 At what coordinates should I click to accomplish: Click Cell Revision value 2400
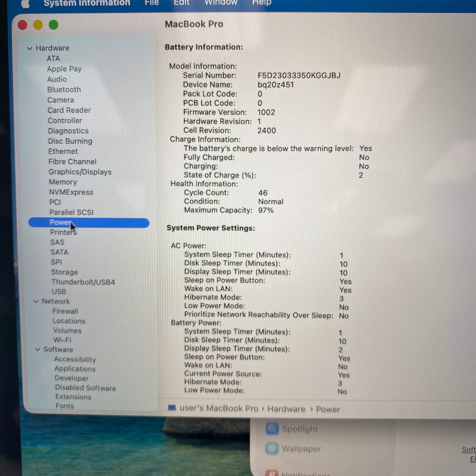[x=267, y=131]
